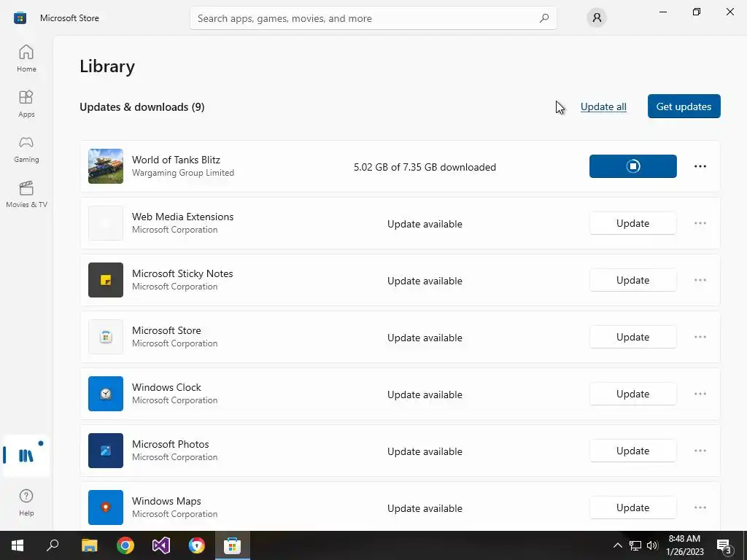Open the Microsoft Sticky Notes title
Image resolution: width=747 pixels, height=560 pixels.
click(182, 274)
